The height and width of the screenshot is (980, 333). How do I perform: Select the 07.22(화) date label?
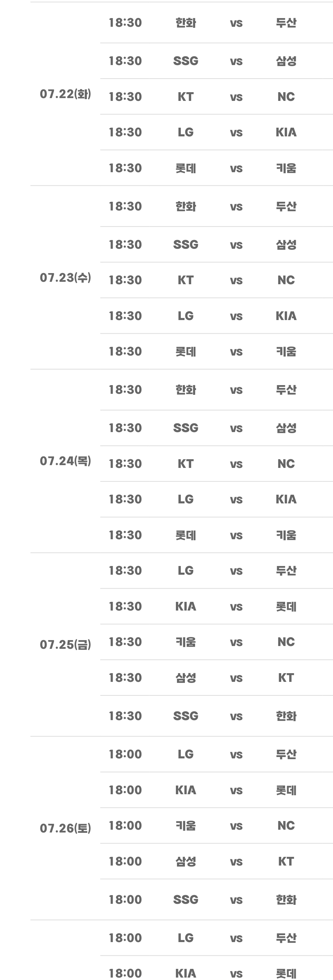point(65,94)
